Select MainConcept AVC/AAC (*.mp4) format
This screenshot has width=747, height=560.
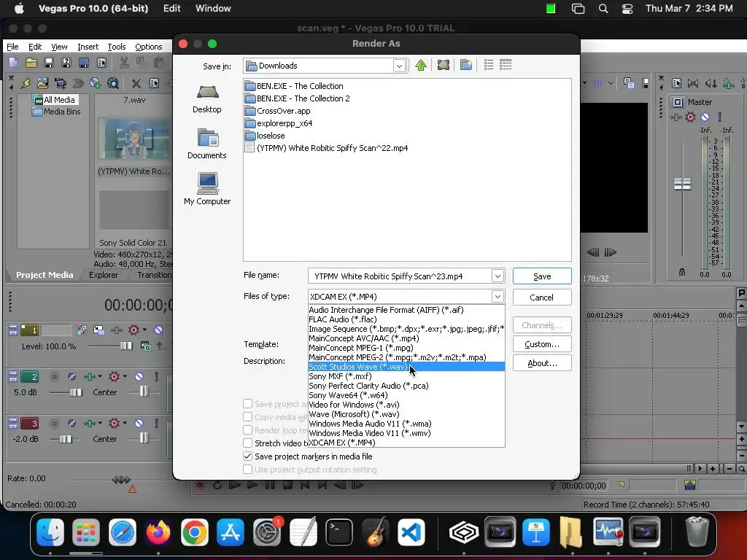[406, 338]
